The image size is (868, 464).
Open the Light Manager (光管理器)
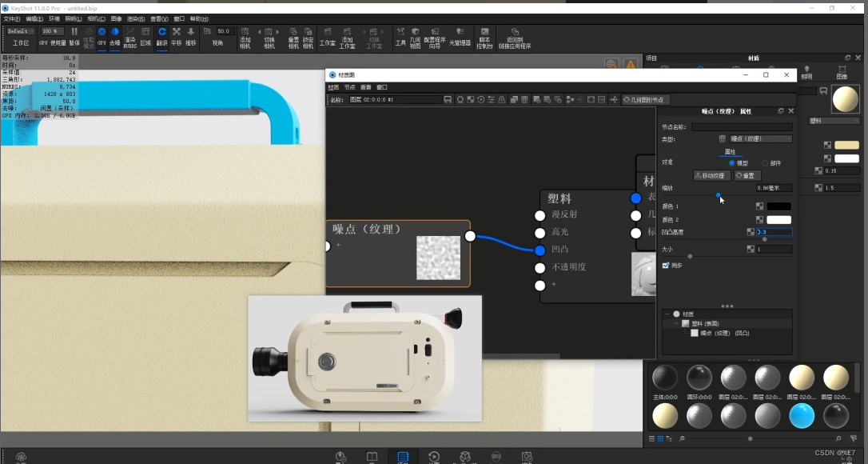(x=460, y=37)
